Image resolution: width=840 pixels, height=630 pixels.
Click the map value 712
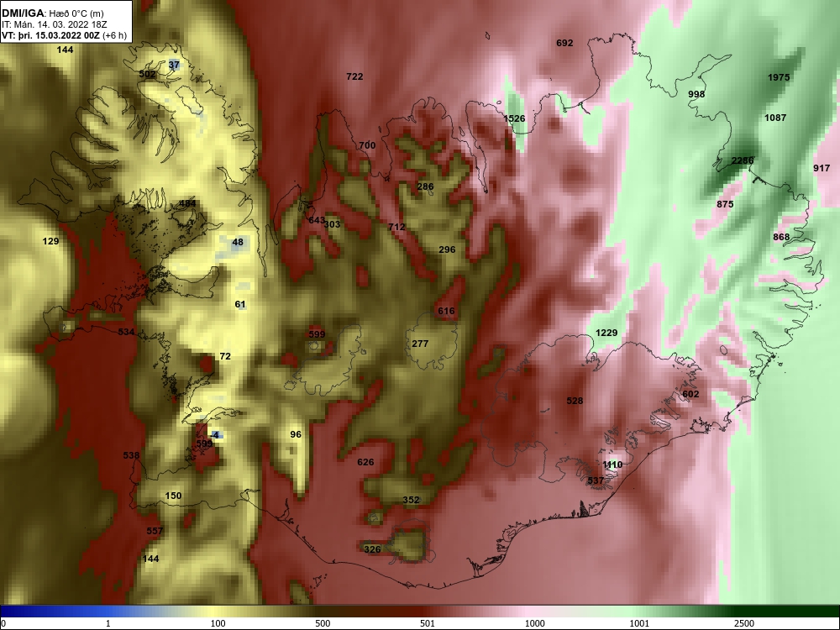point(396,227)
